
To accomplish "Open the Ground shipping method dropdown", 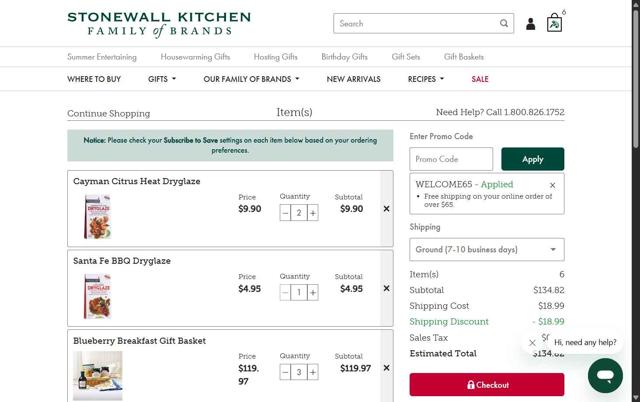I will 487,249.
